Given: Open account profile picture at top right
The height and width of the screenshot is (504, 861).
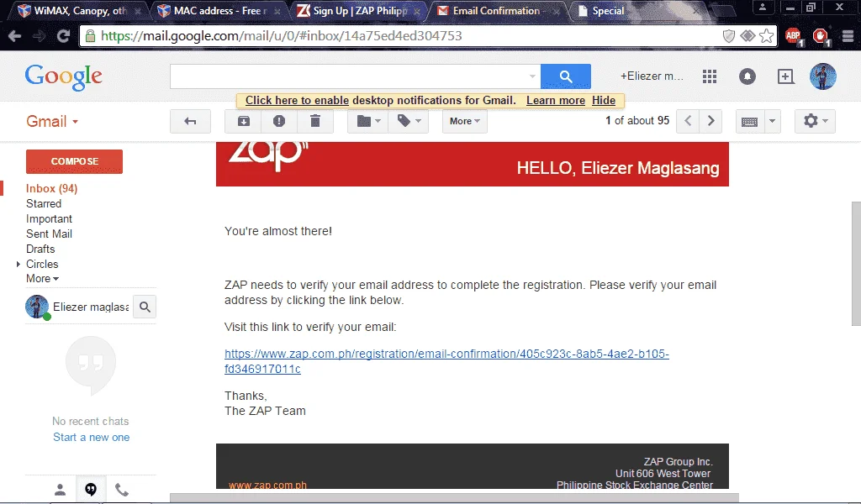Looking at the screenshot, I should pyautogui.click(x=822, y=76).
